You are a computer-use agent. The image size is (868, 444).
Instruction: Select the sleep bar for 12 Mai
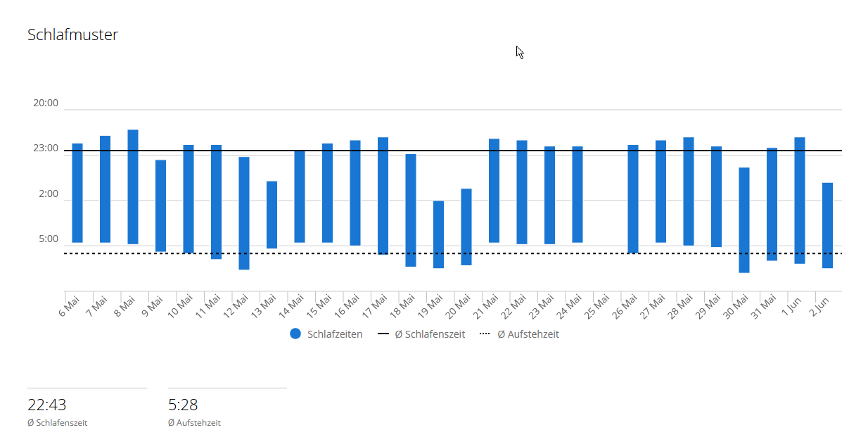[x=244, y=213]
